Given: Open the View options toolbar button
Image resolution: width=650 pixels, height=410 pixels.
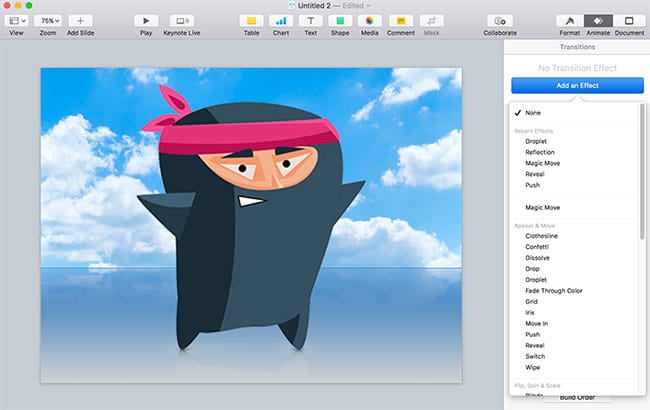Looking at the screenshot, I should (x=17, y=21).
